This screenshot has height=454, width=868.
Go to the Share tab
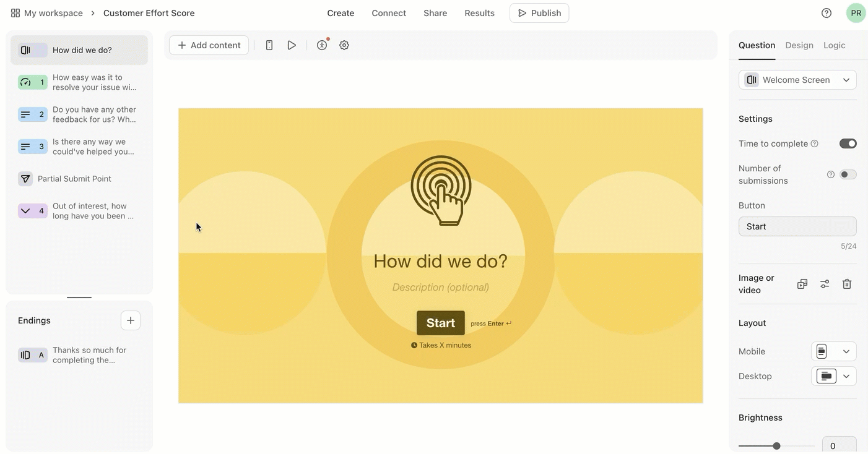[435, 13]
